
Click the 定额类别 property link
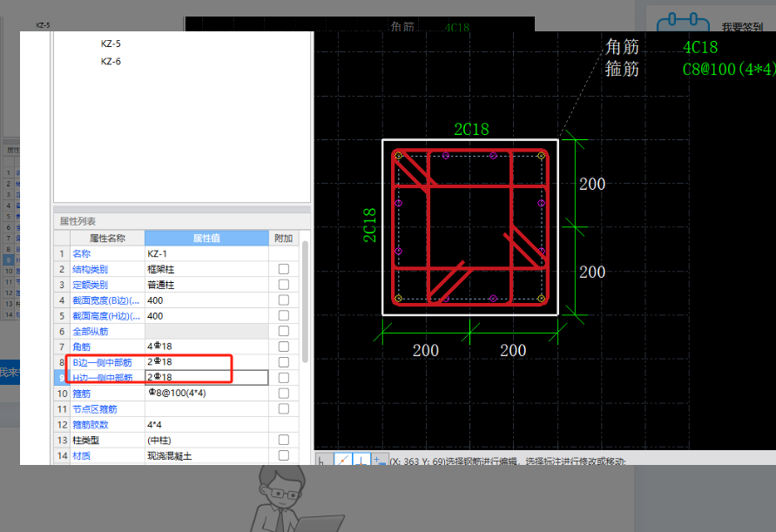point(90,285)
